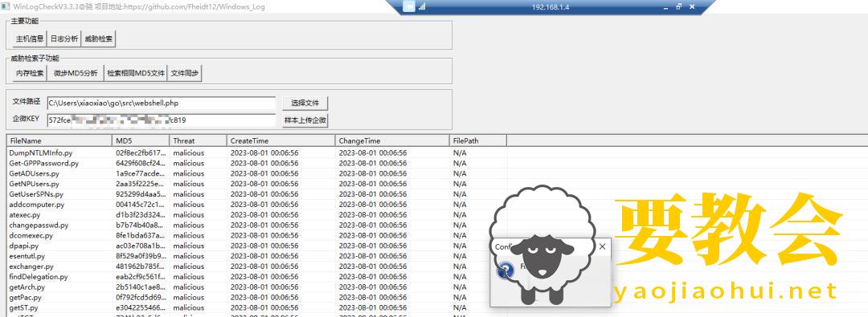Select the GetADUsers.py file name

pyautogui.click(x=34, y=173)
